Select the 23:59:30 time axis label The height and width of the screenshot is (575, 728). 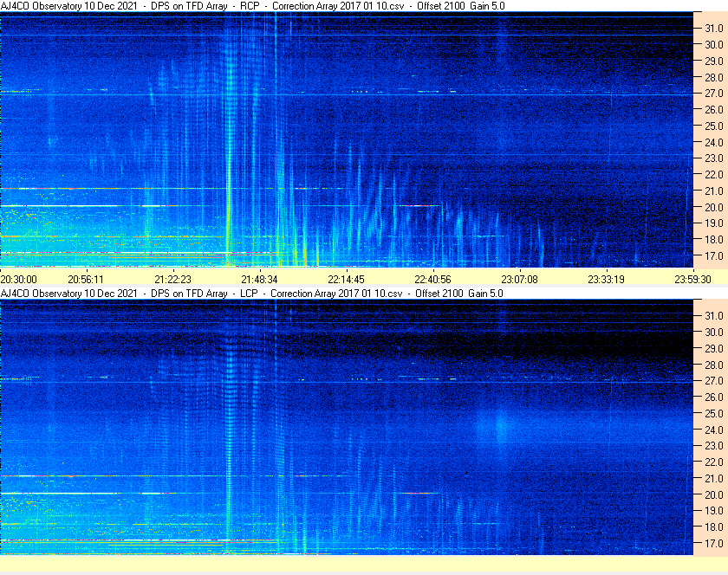coord(692,280)
